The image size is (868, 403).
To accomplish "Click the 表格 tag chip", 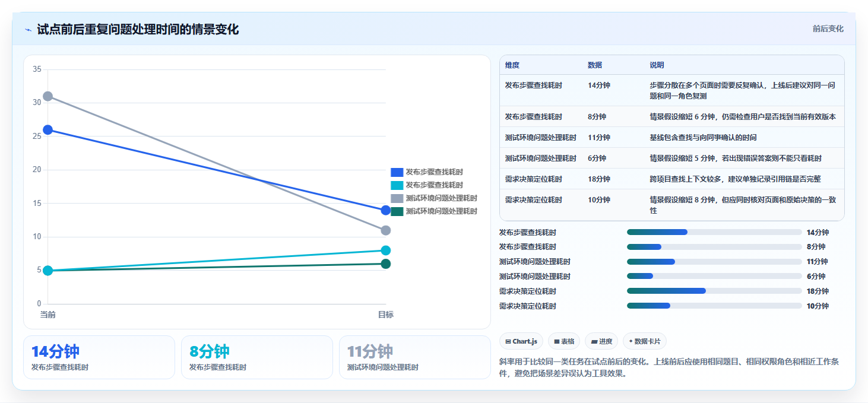I will pyautogui.click(x=563, y=341).
